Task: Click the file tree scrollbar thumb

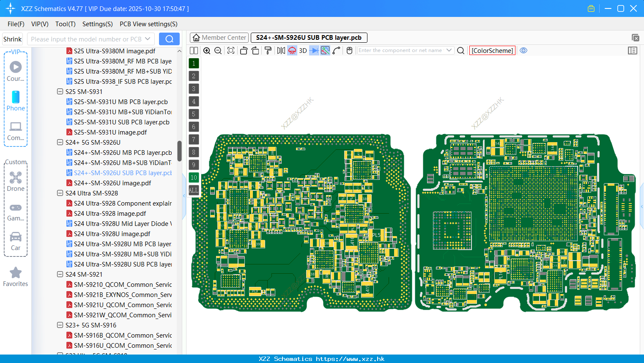Action: pyautogui.click(x=179, y=151)
